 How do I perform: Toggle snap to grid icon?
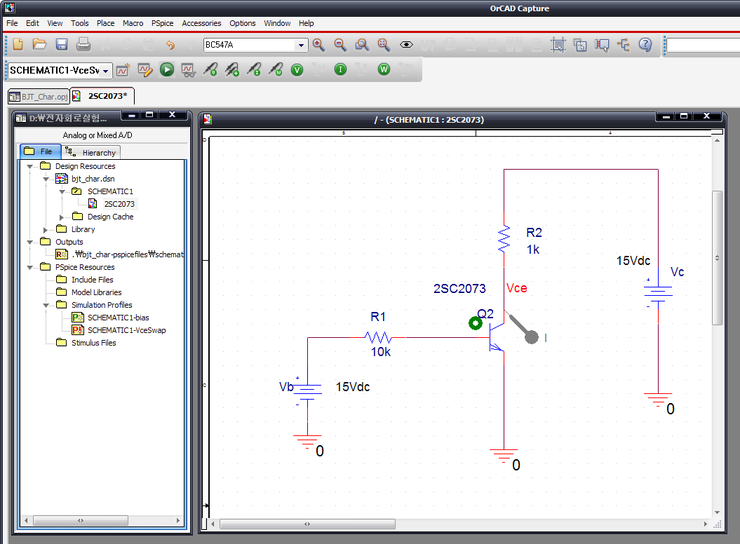558,45
